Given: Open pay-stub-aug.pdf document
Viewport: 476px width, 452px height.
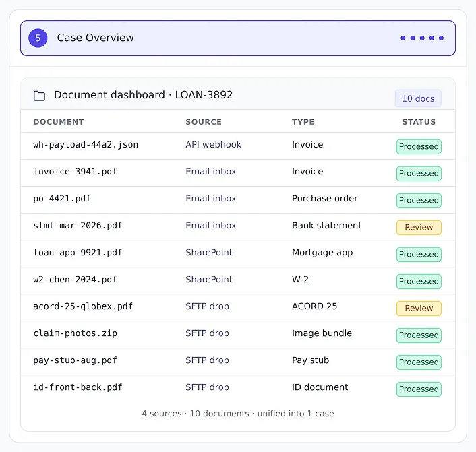Looking at the screenshot, I should (x=75, y=360).
